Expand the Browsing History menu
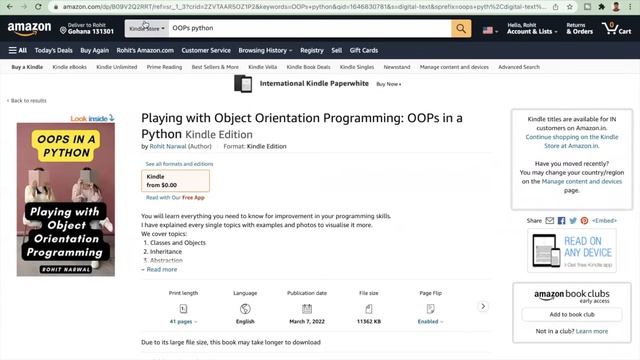The height and width of the screenshot is (360, 640). [x=265, y=50]
